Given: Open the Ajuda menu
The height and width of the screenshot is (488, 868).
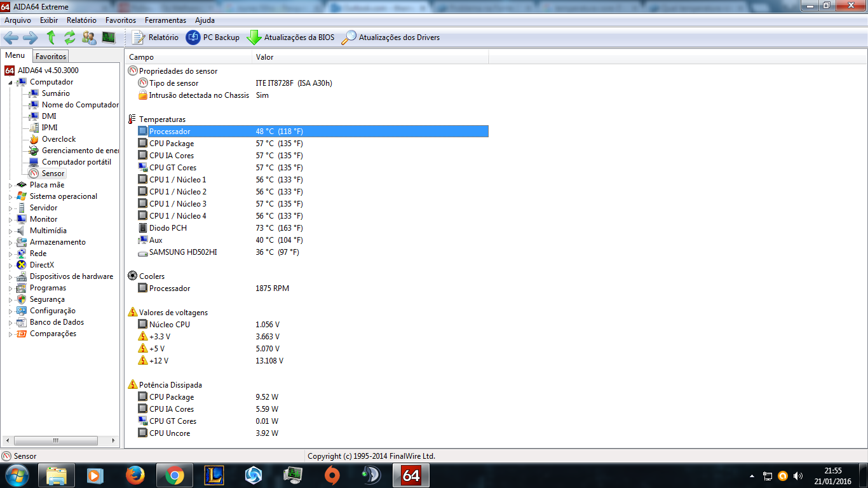Looking at the screenshot, I should pos(205,20).
